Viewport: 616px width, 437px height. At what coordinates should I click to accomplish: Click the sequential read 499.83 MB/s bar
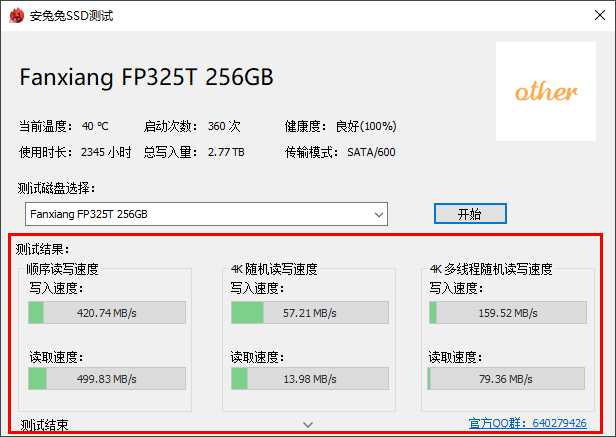(x=107, y=379)
